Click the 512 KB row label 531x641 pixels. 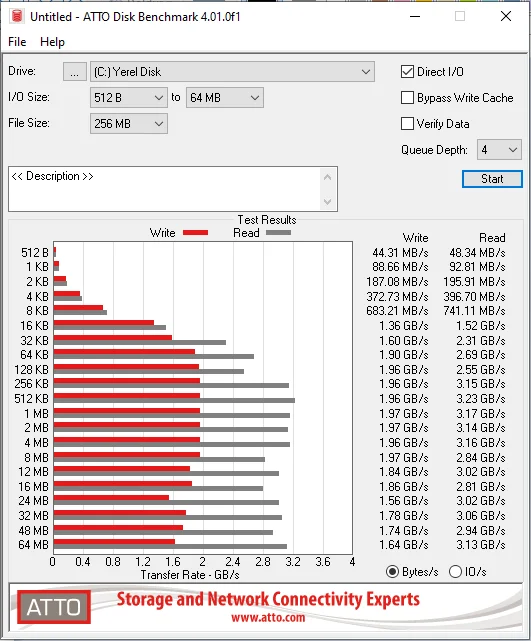pos(31,399)
